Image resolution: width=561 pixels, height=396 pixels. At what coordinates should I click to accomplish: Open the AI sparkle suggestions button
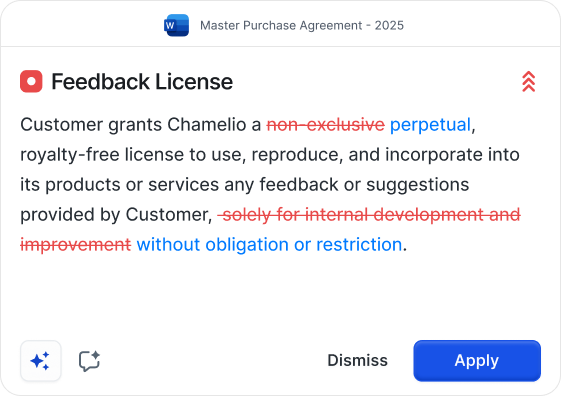point(41,361)
